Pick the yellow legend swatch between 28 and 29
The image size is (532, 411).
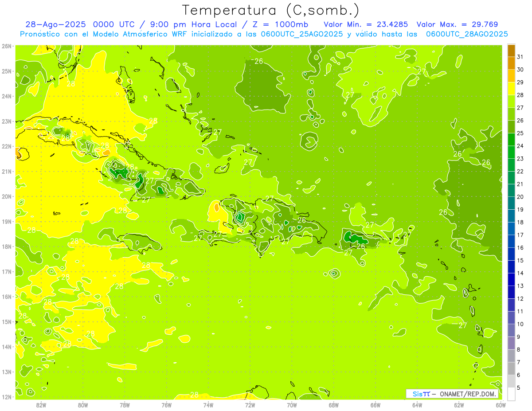tap(511, 89)
